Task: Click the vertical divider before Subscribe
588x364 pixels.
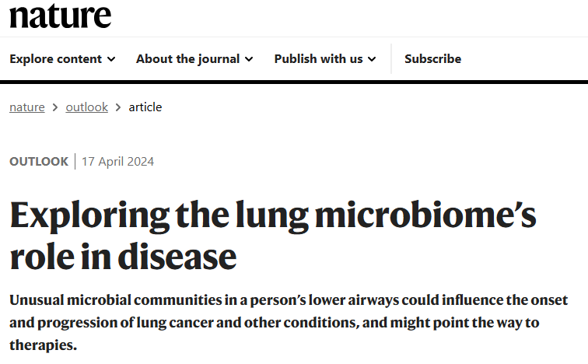Action: (391, 59)
